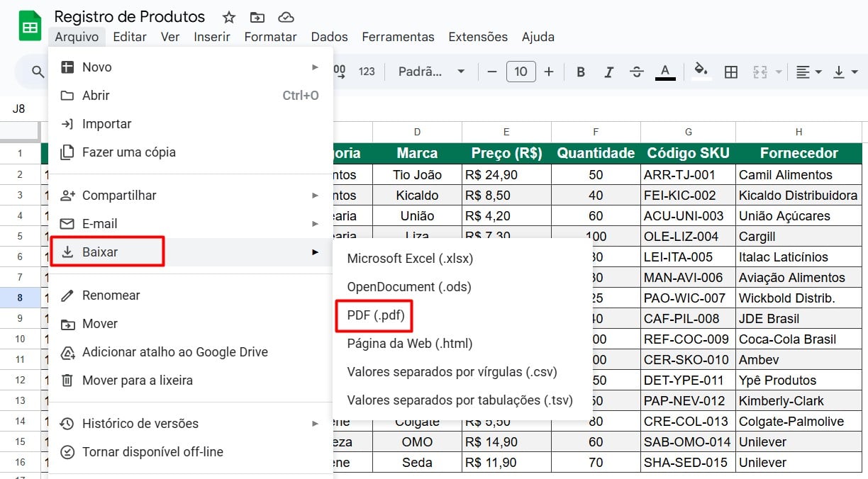Open text color picker (underlined A)
The height and width of the screenshot is (479, 868).
pos(665,72)
